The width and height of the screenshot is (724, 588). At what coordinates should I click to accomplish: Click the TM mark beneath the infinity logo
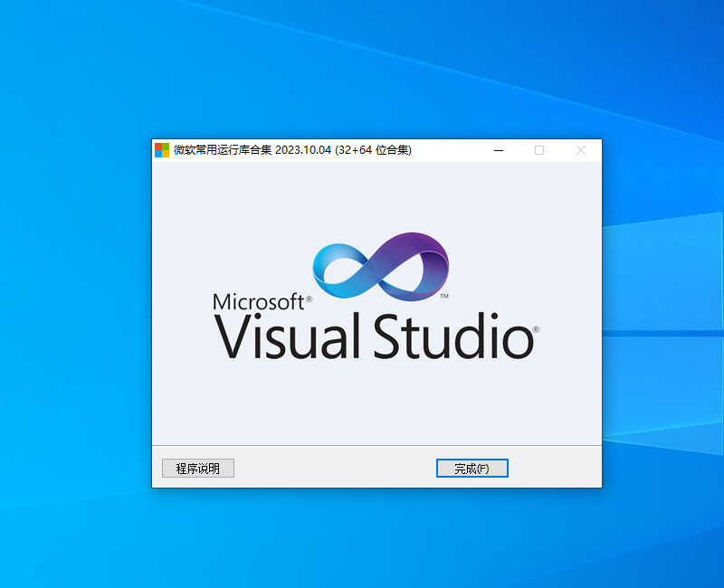point(444,297)
